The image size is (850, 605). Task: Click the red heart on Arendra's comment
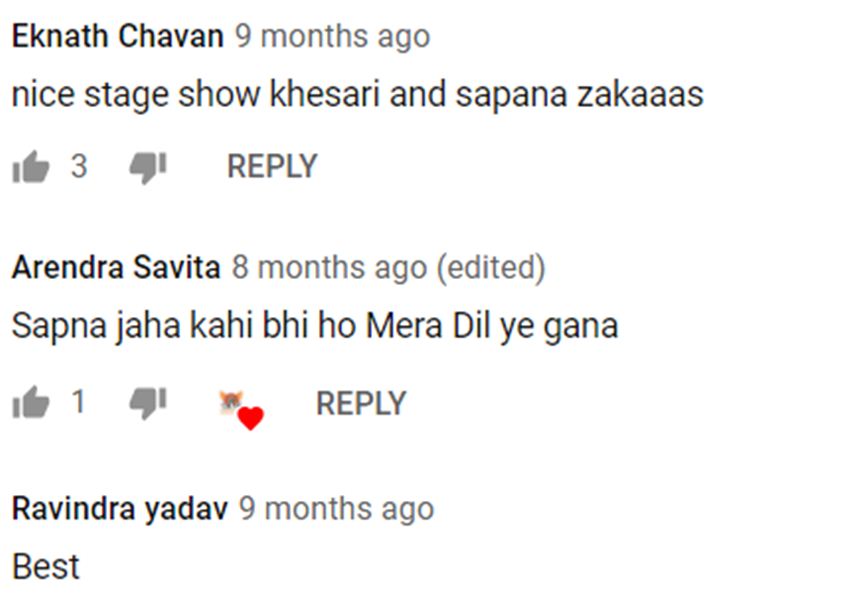pos(251,419)
